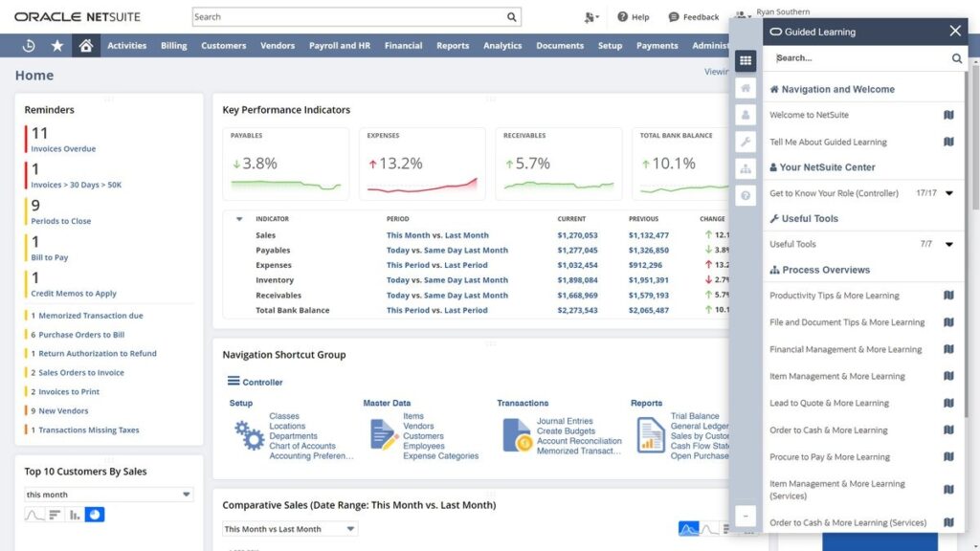Click the Help question mark icon
The image size is (980, 551).
(x=623, y=17)
